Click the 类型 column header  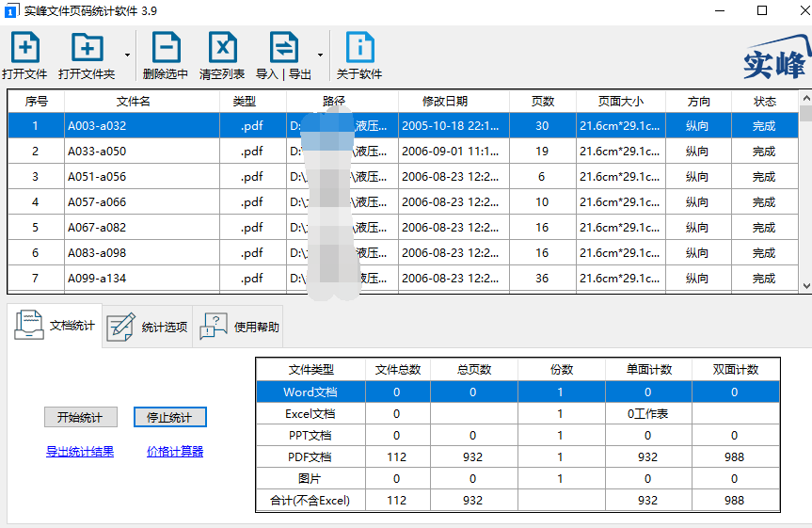point(253,101)
